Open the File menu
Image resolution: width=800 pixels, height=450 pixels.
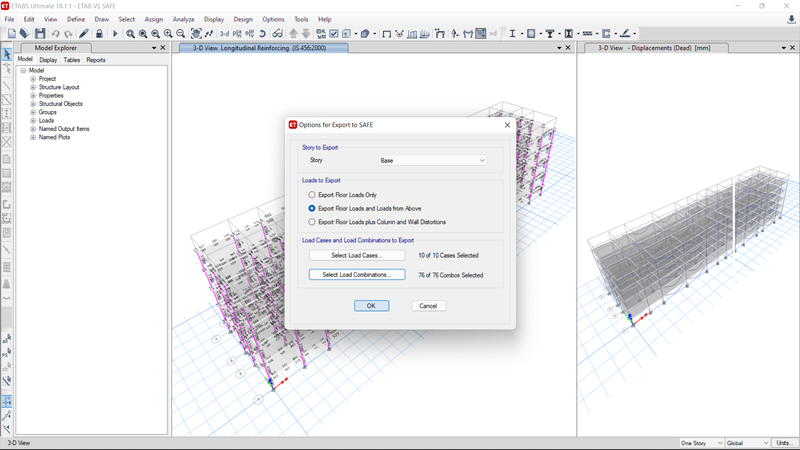click(10, 19)
